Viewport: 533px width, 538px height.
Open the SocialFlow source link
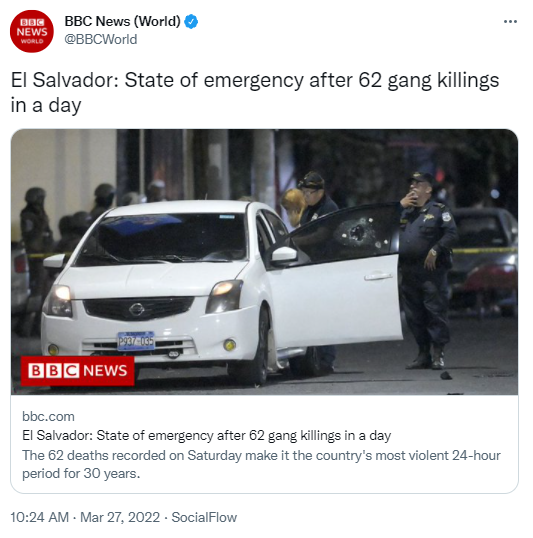point(204,517)
